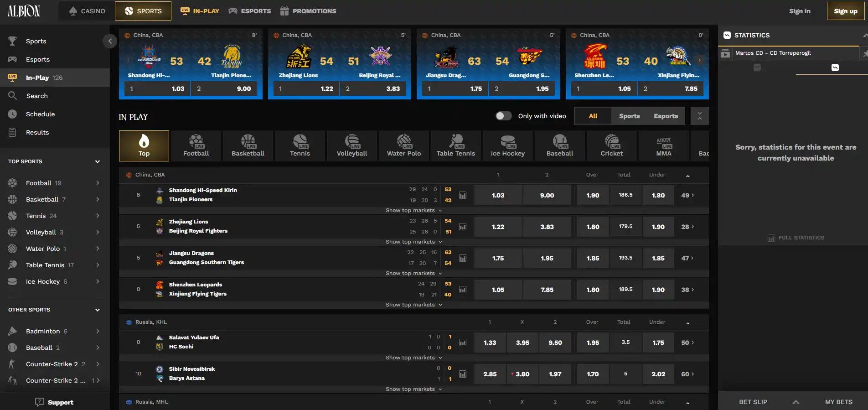Show top markets for Zhejiang Lions match
The width and height of the screenshot is (868, 410).
(413, 242)
